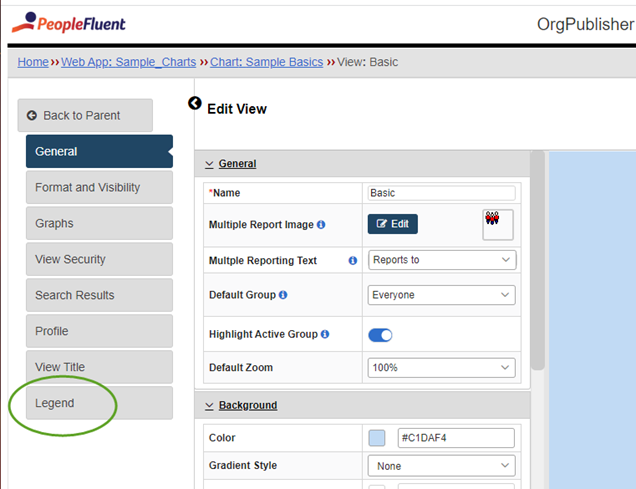Image resolution: width=636 pixels, height=489 pixels.
Task: Click the Back to Parent button
Action: (85, 116)
